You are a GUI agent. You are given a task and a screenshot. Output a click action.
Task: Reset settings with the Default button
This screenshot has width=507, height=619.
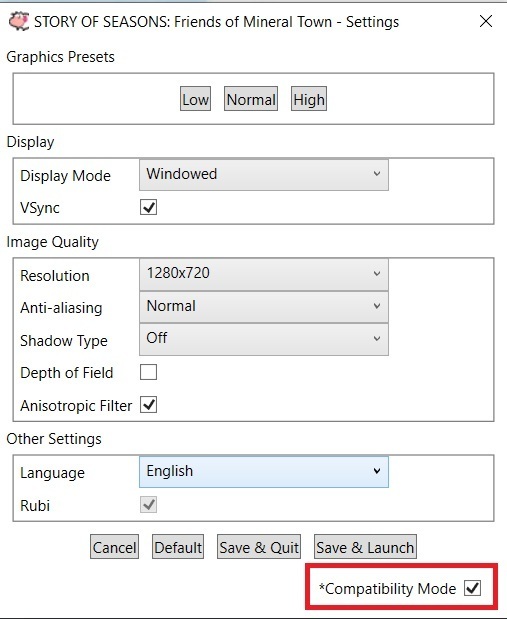pos(178,547)
